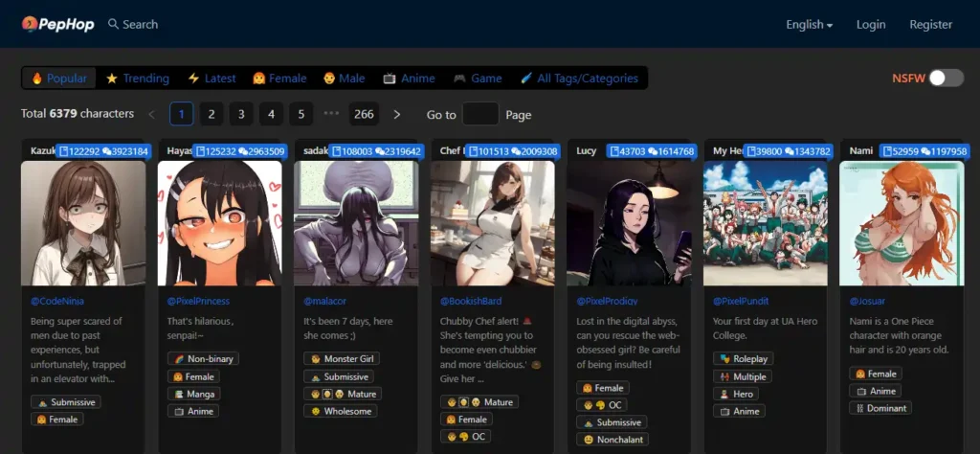Open the @PixelPundit creator profile link
This screenshot has width=980, height=454.
(742, 300)
